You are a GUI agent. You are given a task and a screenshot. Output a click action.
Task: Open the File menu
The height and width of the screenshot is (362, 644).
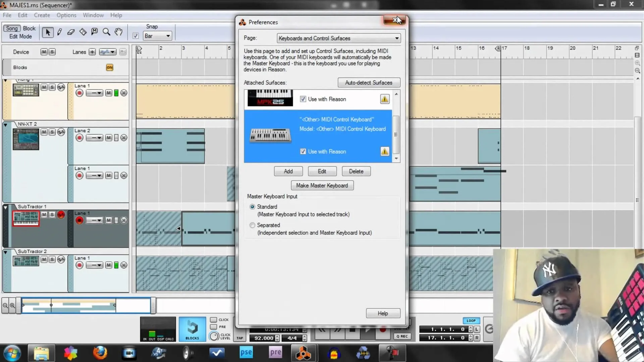click(7, 15)
